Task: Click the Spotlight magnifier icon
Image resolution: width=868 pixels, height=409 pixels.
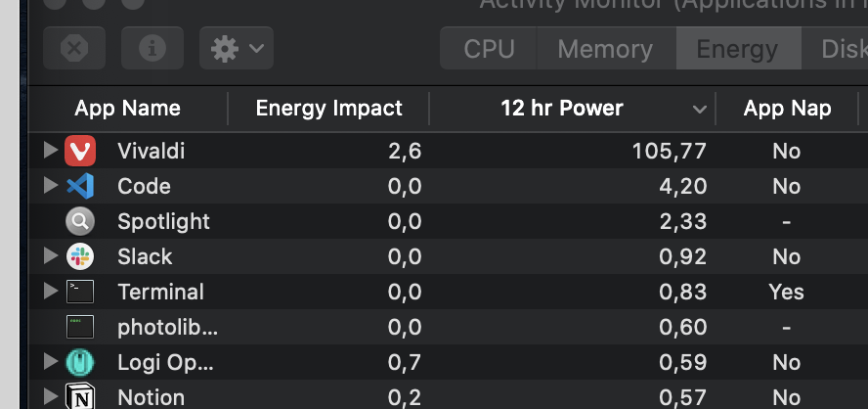Action: pos(79,221)
